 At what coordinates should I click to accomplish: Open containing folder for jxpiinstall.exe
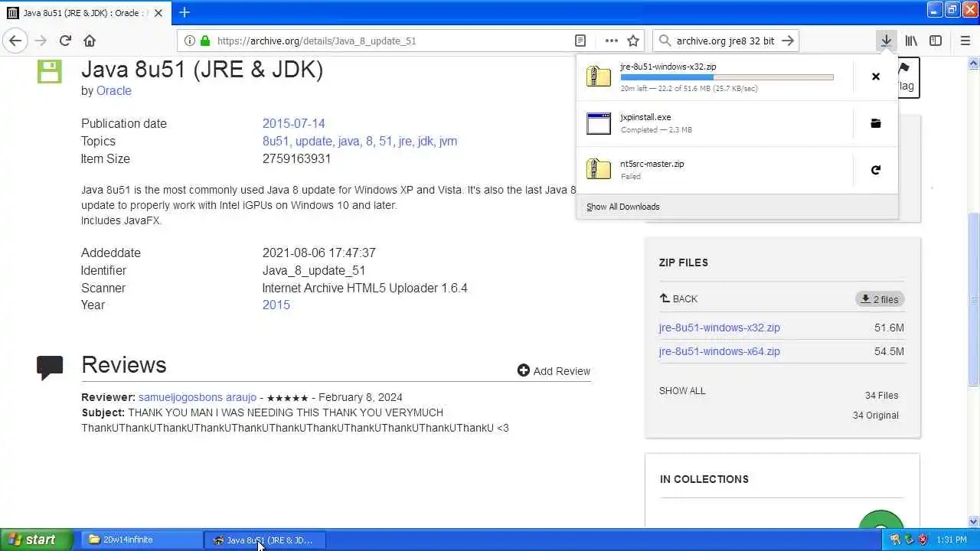click(x=876, y=123)
